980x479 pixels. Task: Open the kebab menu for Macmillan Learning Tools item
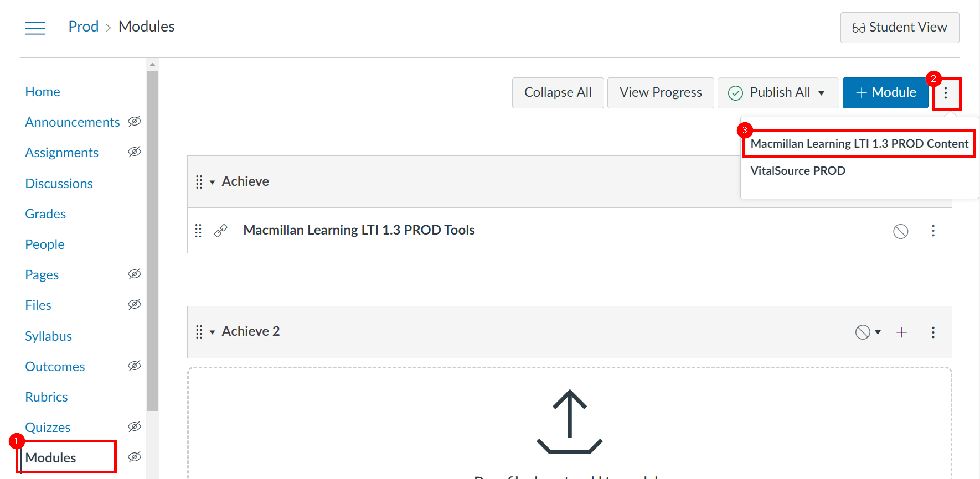(933, 231)
